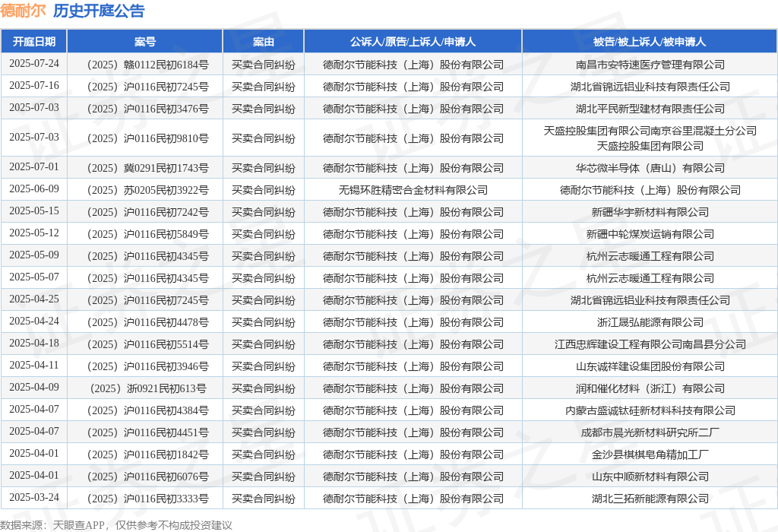The image size is (778, 532).
Task: Select the date 2025-04-24
Action: (33, 321)
